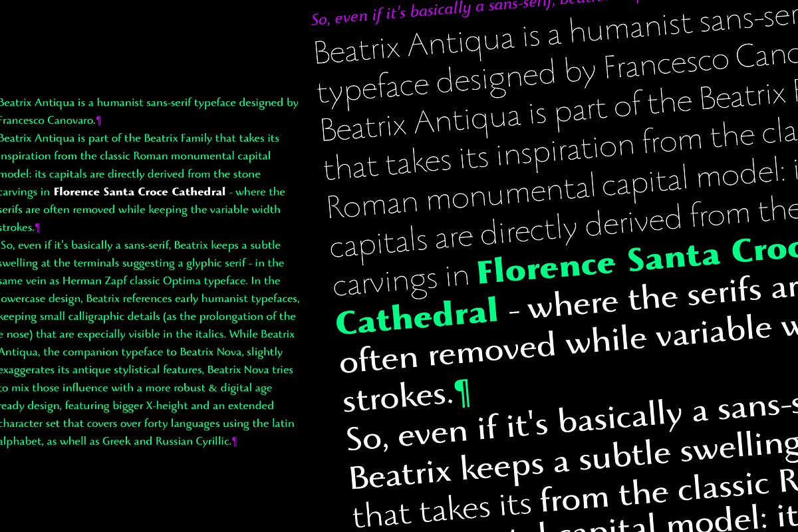Click the large white line 'Beatrix keeps a subtle swelling'

coord(573,460)
